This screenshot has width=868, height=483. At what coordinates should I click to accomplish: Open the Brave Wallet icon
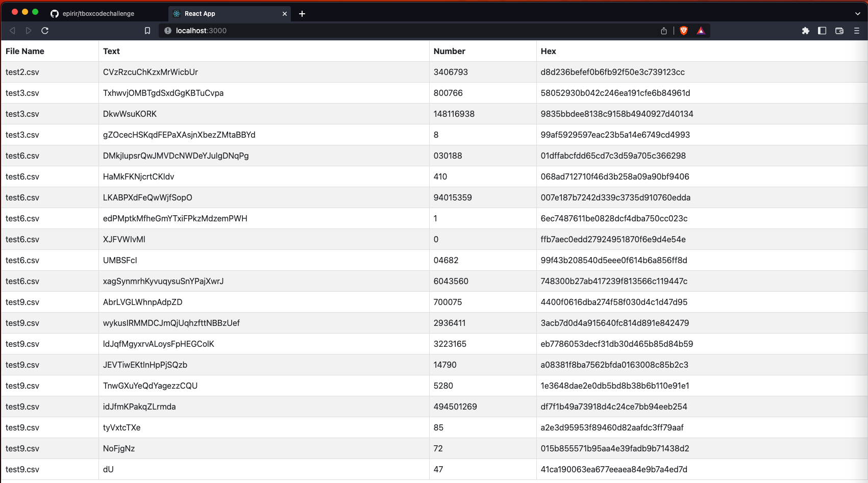pyautogui.click(x=839, y=31)
